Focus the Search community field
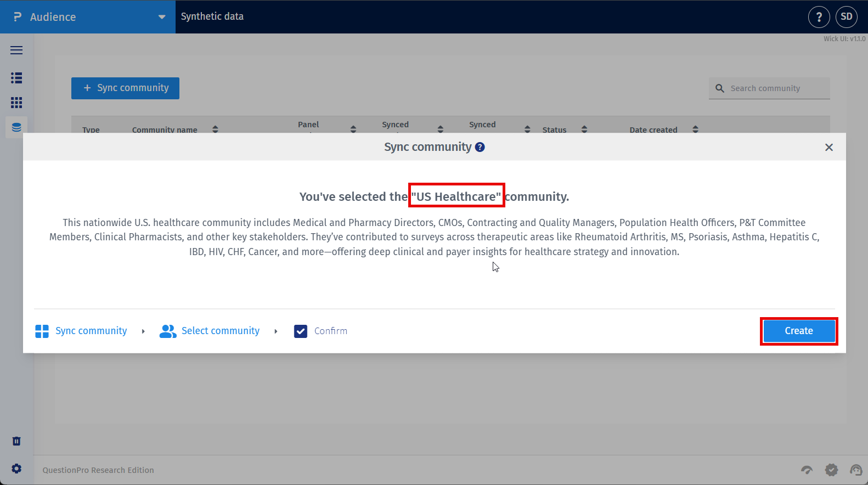The image size is (868, 485). (x=769, y=88)
